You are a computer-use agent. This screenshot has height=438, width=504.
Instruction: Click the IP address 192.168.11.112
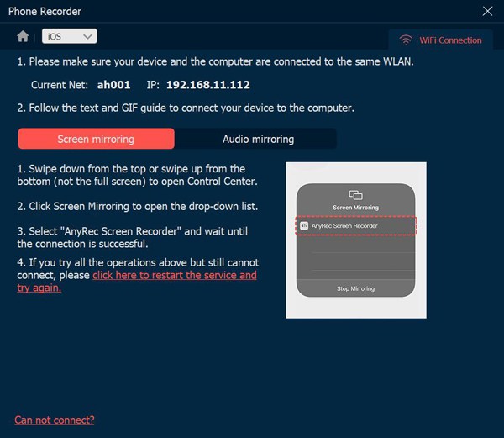coord(208,85)
